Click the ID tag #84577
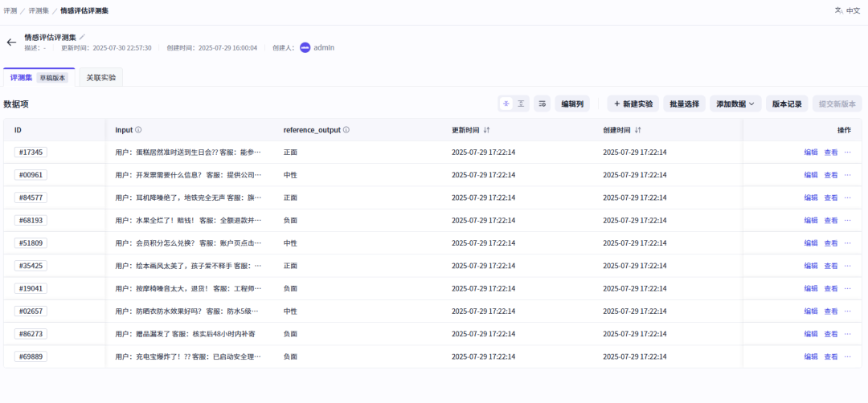 (31, 198)
